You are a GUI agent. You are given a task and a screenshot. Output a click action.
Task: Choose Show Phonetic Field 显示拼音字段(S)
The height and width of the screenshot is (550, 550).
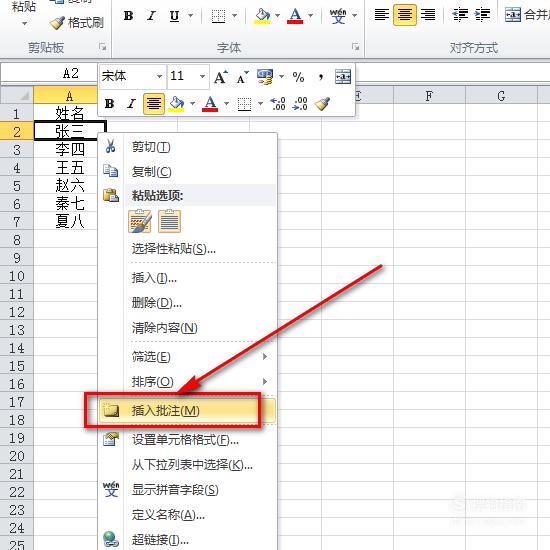188,490
